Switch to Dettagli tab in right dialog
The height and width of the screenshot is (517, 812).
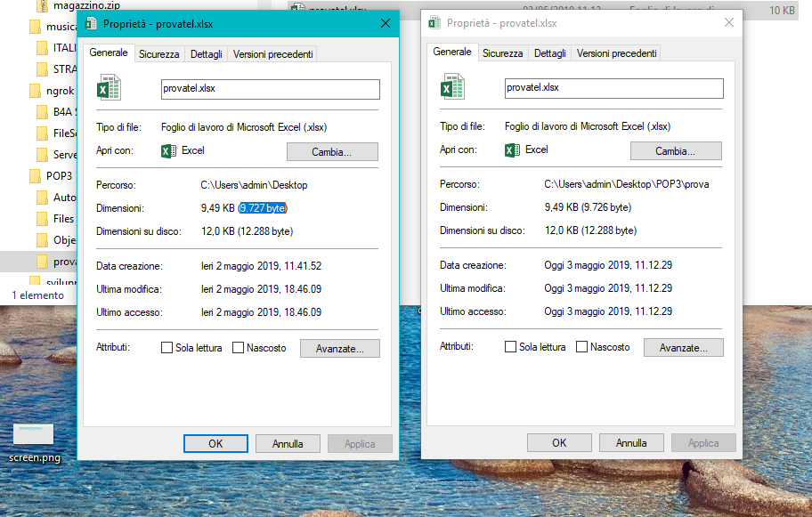[550, 53]
